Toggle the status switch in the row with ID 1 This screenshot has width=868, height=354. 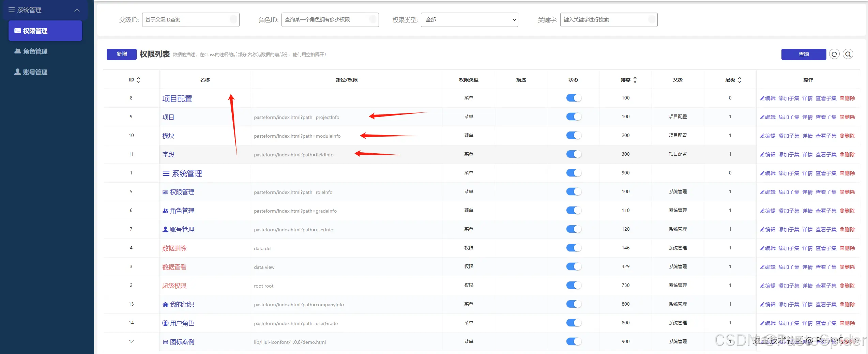point(574,173)
